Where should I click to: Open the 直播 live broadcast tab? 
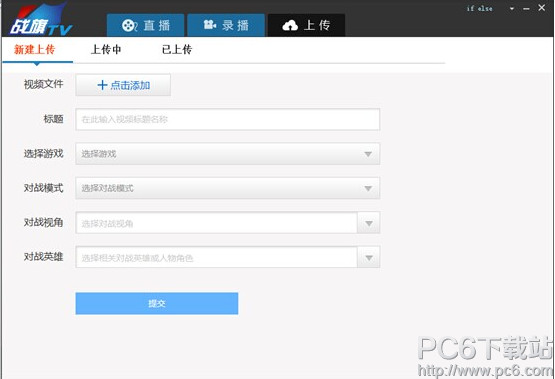pyautogui.click(x=145, y=25)
